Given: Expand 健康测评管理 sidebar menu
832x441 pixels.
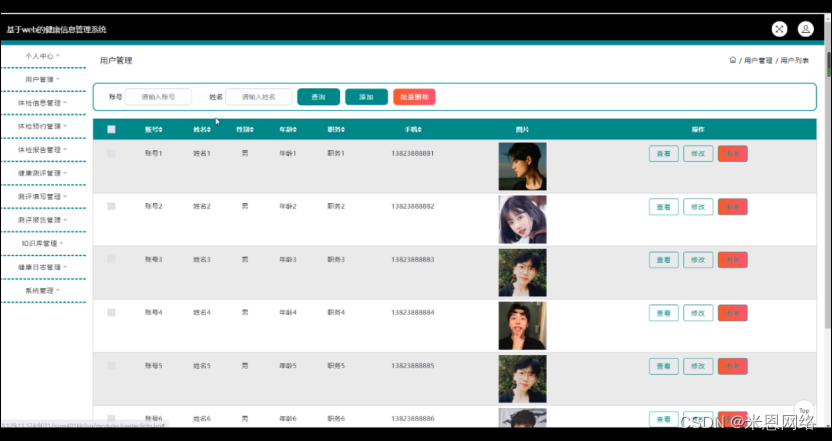Looking at the screenshot, I should pos(42,173).
